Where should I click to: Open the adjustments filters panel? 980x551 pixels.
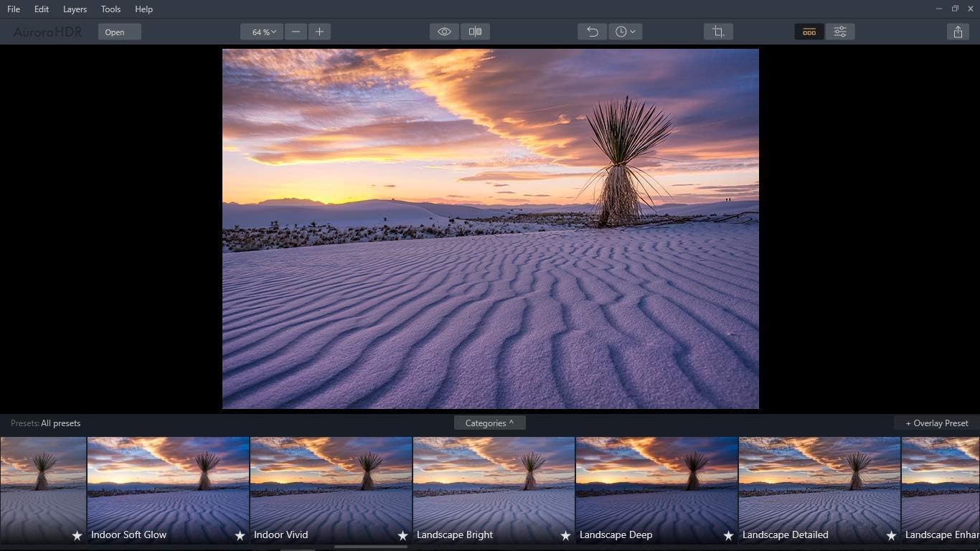[839, 31]
